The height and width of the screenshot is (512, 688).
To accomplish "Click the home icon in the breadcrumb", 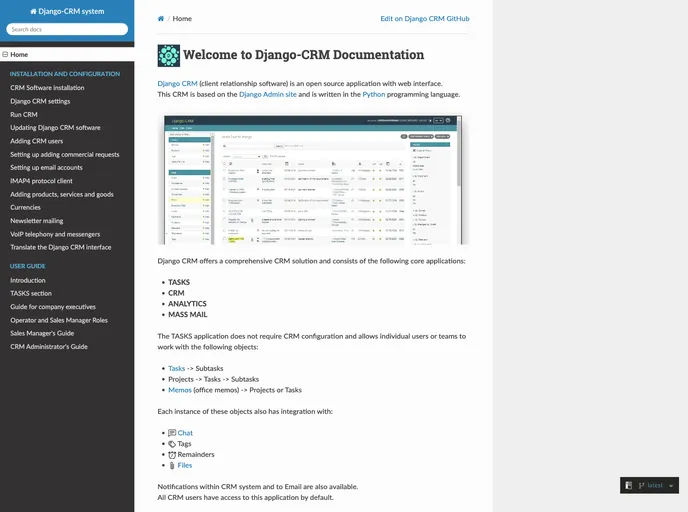I will click(161, 19).
